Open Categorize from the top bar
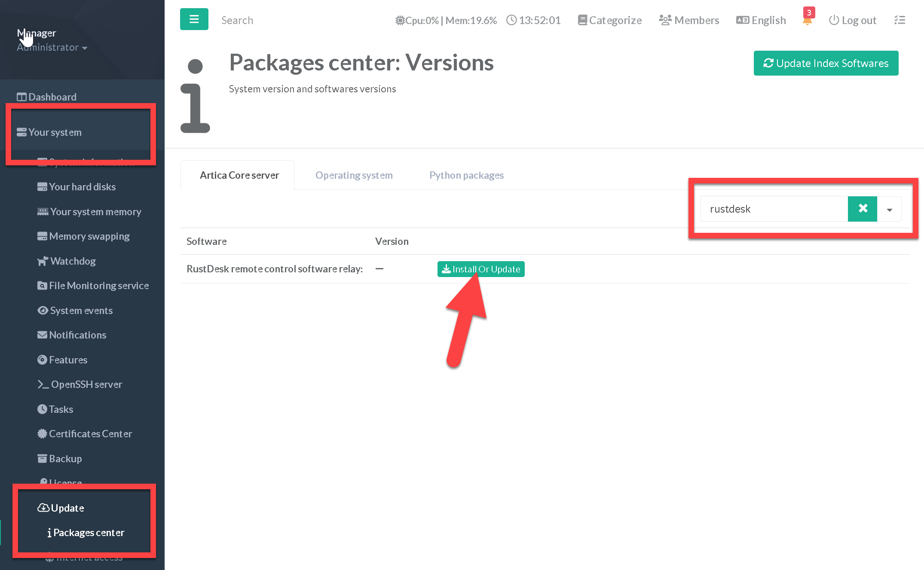This screenshot has width=924, height=570. (x=609, y=20)
